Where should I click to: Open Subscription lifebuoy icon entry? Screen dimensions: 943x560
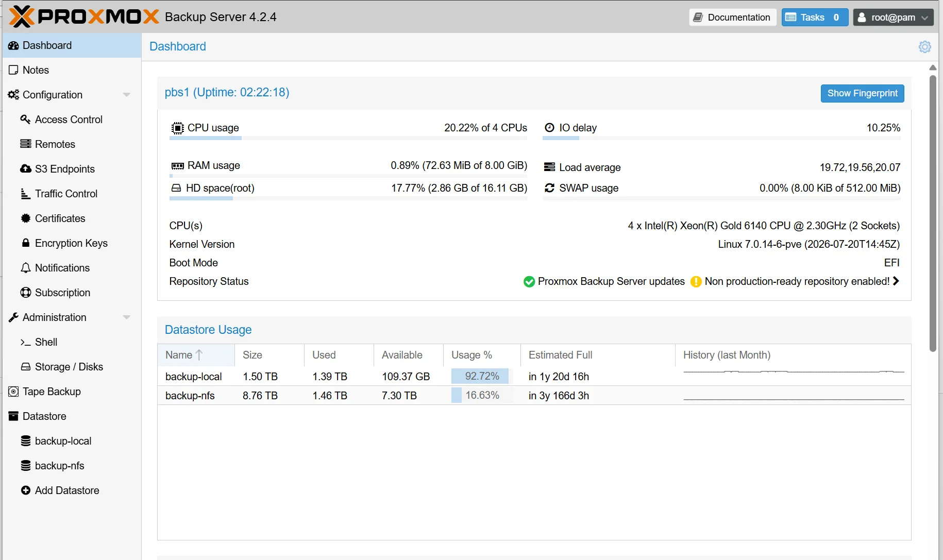pos(72,293)
